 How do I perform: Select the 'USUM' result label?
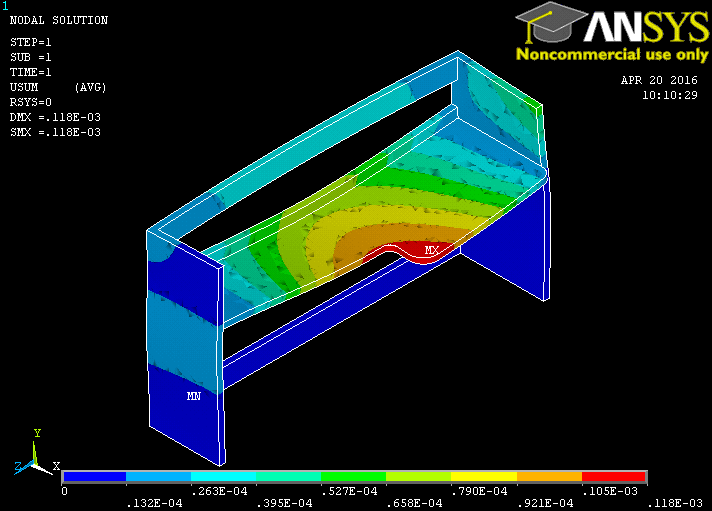(x=24, y=87)
